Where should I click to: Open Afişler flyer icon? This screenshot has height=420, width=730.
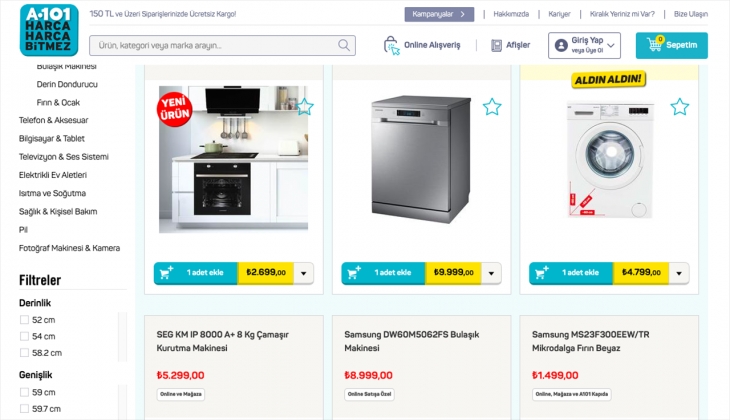(496, 45)
